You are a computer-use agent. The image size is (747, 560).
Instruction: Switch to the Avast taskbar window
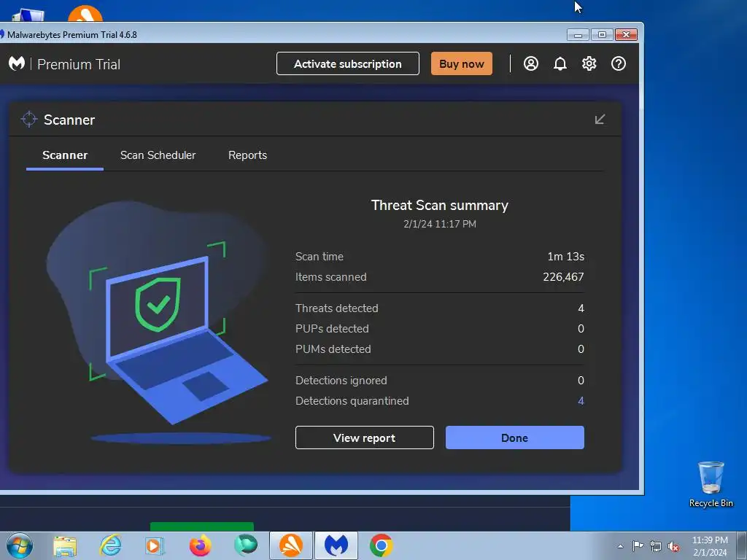[290, 545]
